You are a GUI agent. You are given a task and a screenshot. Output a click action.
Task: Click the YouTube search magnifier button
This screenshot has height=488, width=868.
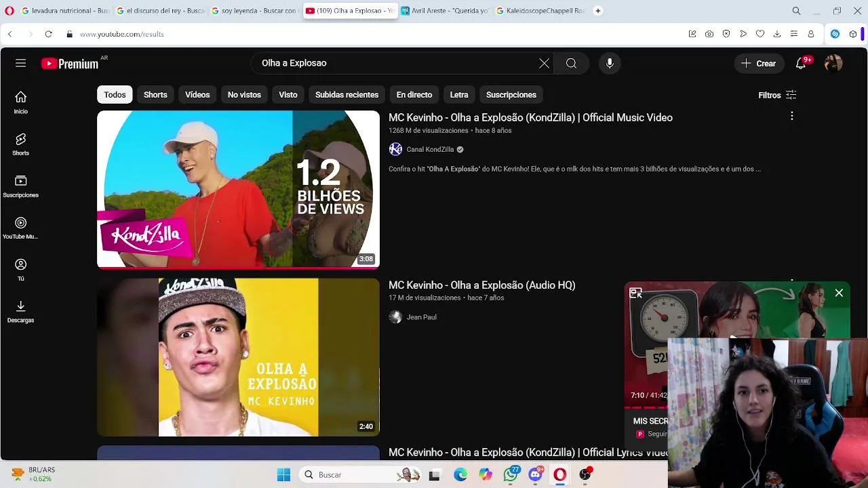point(571,63)
